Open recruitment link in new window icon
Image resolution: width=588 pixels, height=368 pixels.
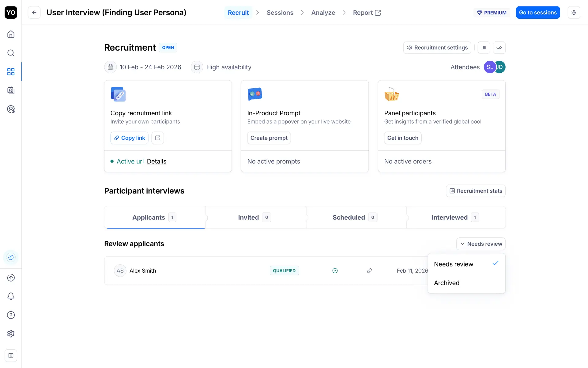click(158, 138)
